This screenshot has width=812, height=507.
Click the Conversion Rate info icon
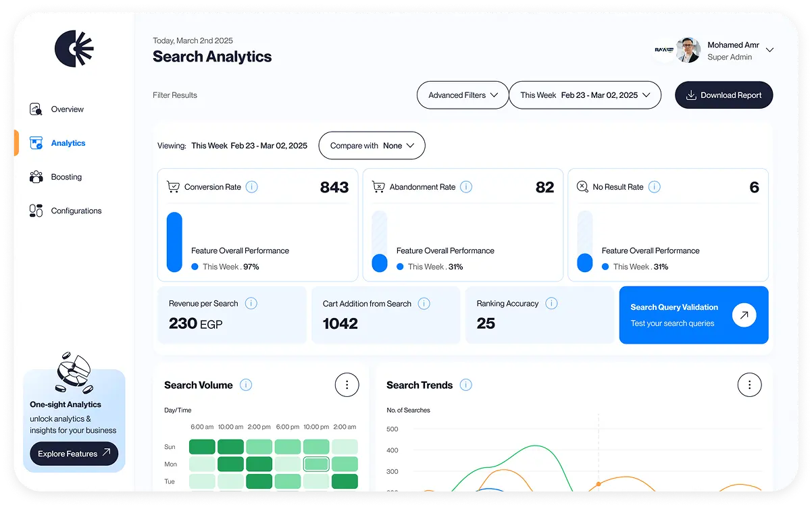[x=251, y=186]
